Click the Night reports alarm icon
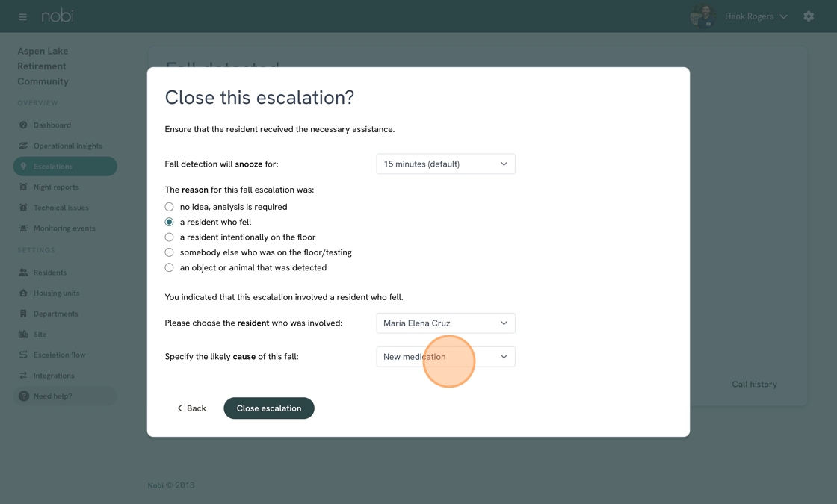 [23, 187]
